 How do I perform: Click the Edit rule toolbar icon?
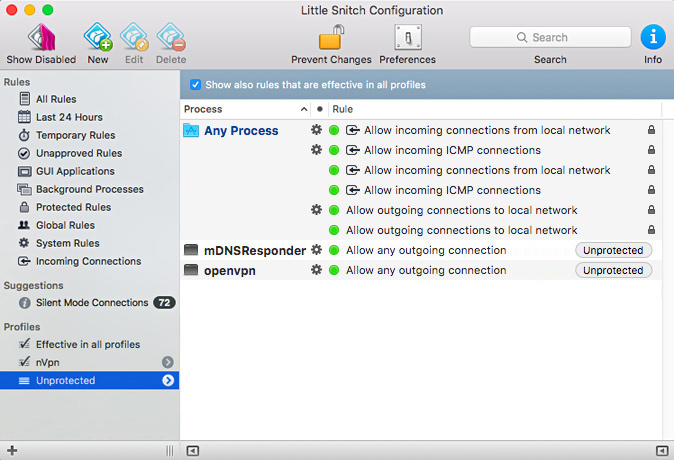coord(134,37)
